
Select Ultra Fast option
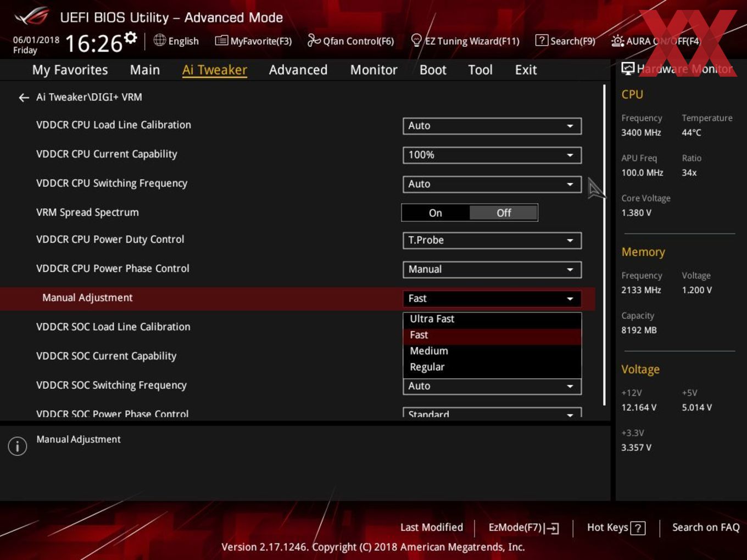[492, 319]
